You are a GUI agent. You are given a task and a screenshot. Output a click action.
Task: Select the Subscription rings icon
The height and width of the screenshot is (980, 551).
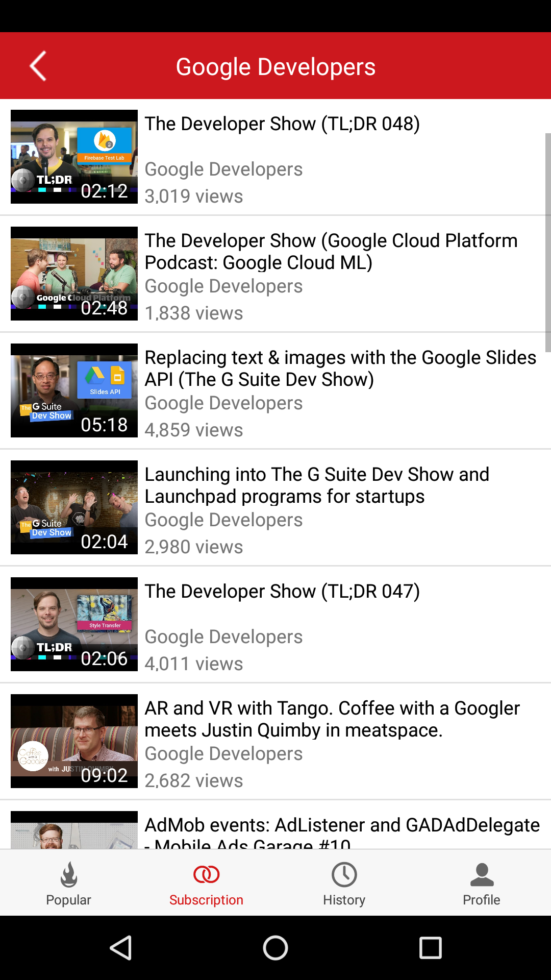pyautogui.click(x=206, y=874)
